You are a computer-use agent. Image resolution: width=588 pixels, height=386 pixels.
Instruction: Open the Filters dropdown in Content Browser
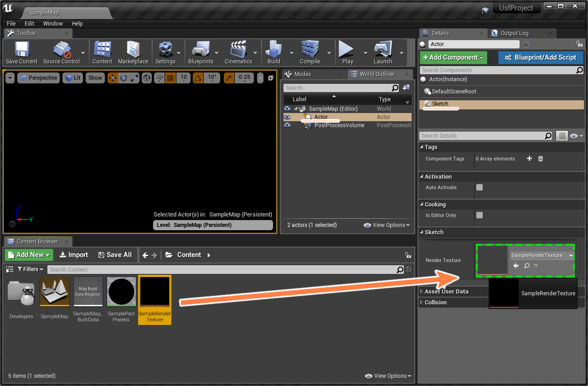(31, 269)
